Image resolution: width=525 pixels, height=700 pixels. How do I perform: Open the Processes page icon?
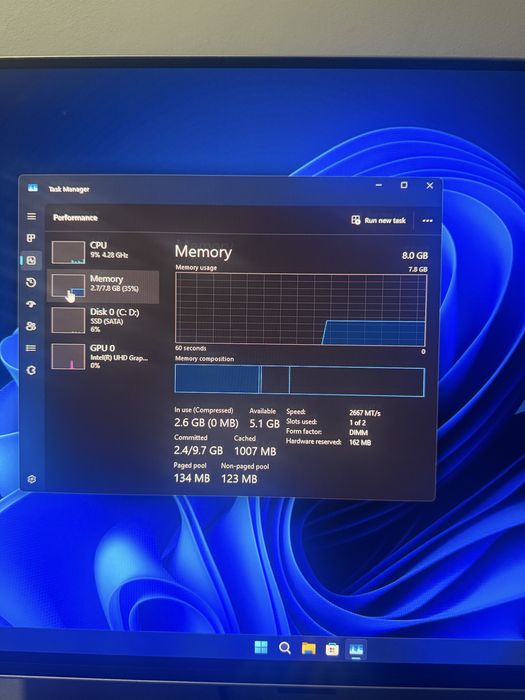(x=31, y=238)
